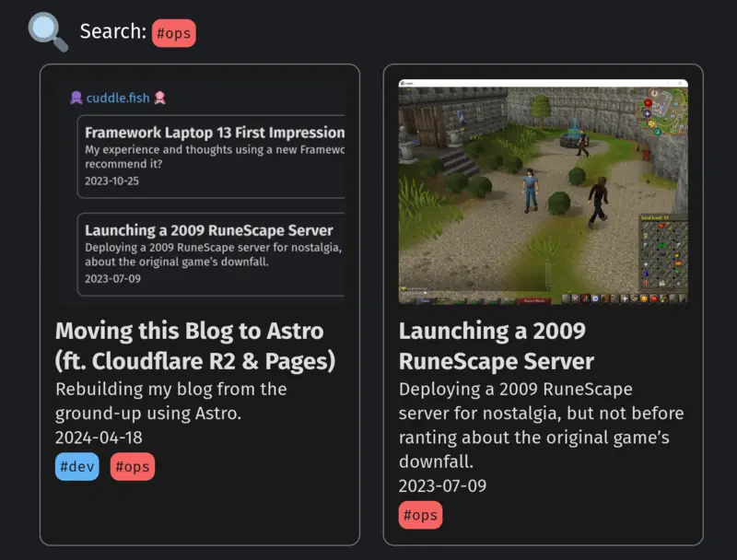Click the magnifying glass search icon
The image size is (737, 560).
[x=48, y=32]
